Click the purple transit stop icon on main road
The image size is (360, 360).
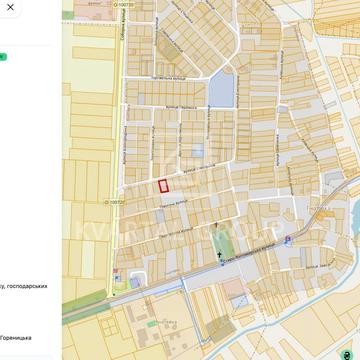point(288,239)
